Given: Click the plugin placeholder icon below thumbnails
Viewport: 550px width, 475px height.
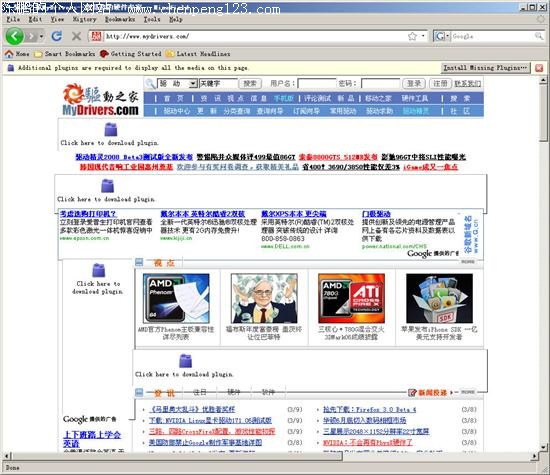Looking at the screenshot, I should click(185, 361).
